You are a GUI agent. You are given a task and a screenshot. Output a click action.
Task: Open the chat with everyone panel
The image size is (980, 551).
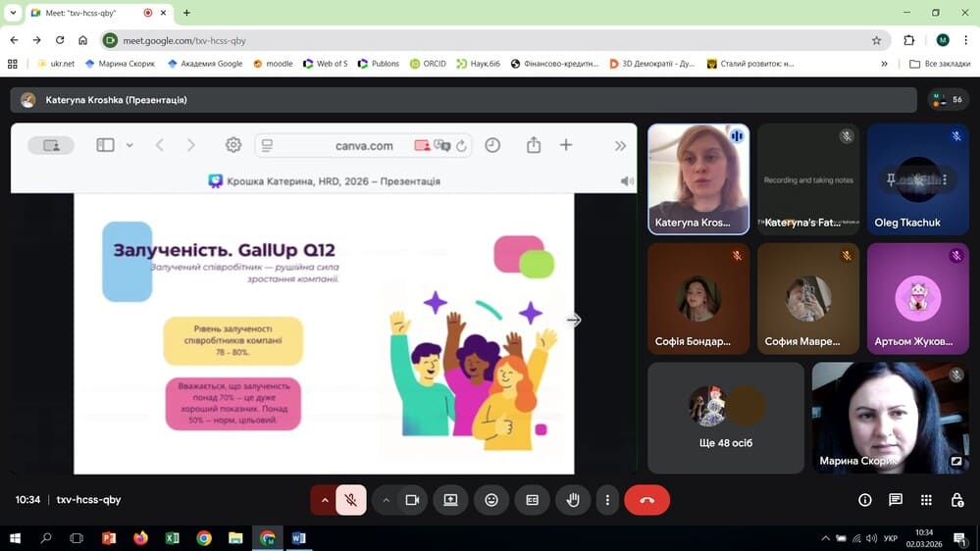[896, 500]
